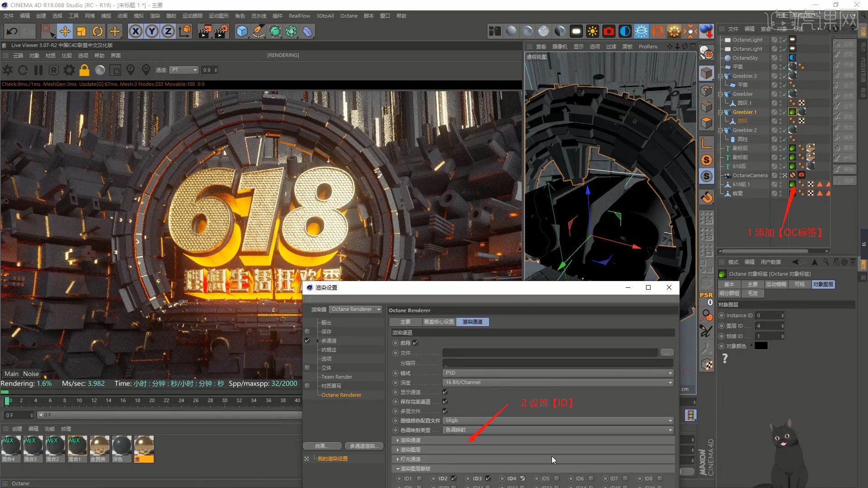Click the OctaneCamera icon in the Object Manager

point(728,175)
